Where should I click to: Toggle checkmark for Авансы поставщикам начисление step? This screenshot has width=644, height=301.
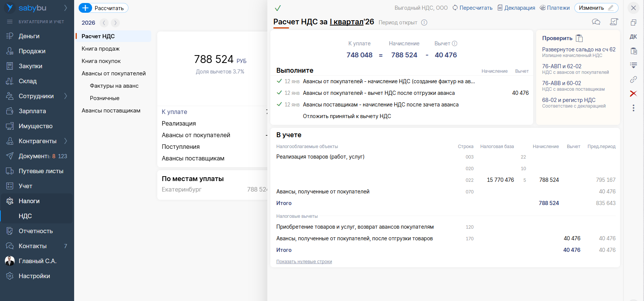(279, 104)
